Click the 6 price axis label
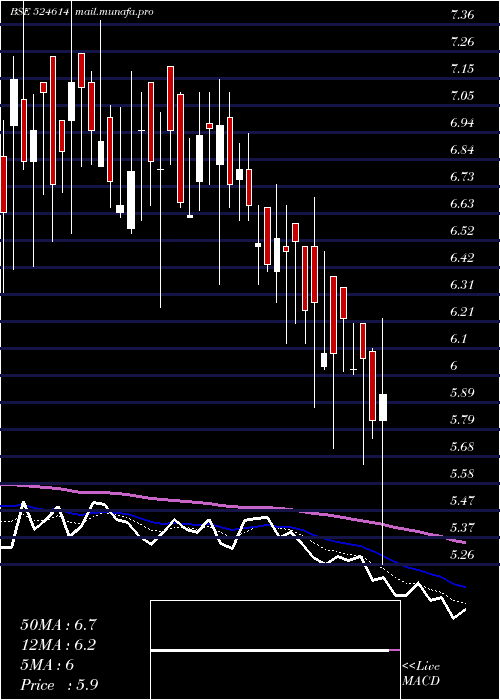This screenshot has height=700, width=500. (x=454, y=366)
